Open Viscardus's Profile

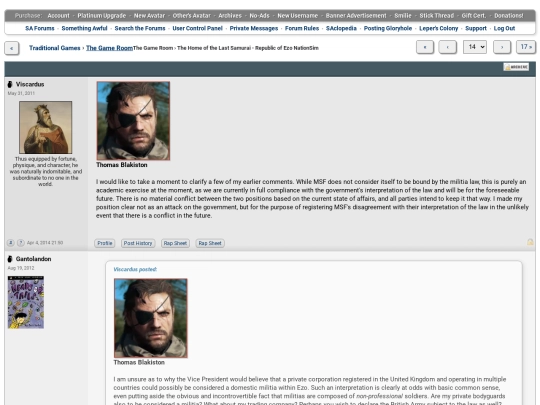[105, 243]
